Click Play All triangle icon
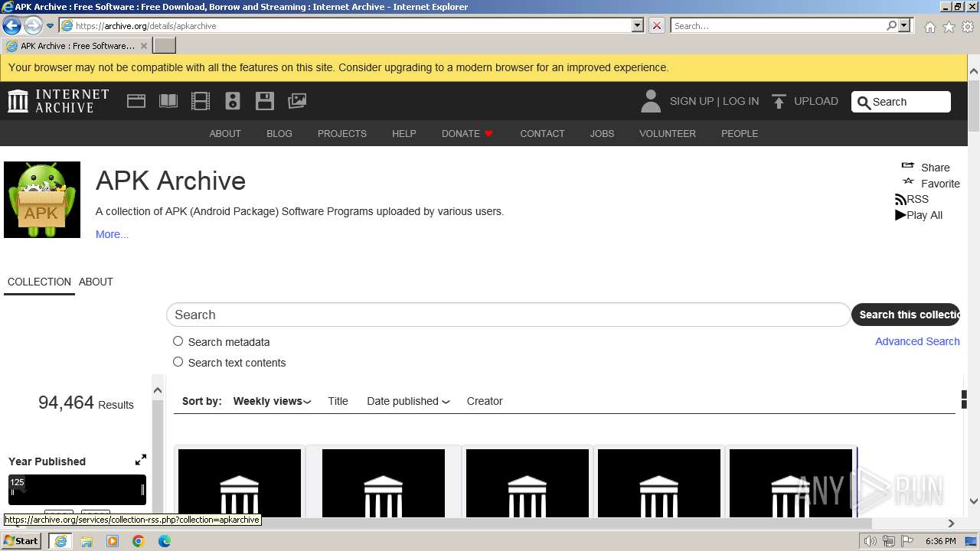This screenshot has width=980, height=551. tap(900, 215)
